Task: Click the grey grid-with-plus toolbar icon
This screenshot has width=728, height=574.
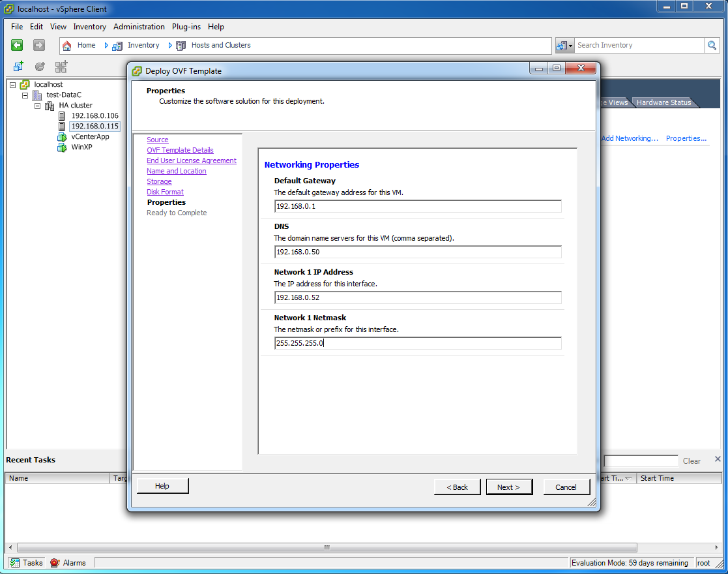Action: coord(61,67)
